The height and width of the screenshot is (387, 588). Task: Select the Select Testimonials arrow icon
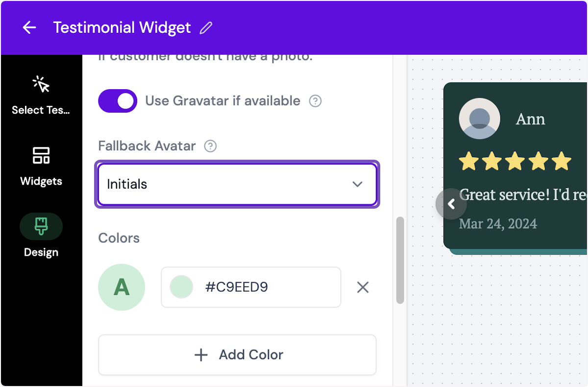point(41,84)
